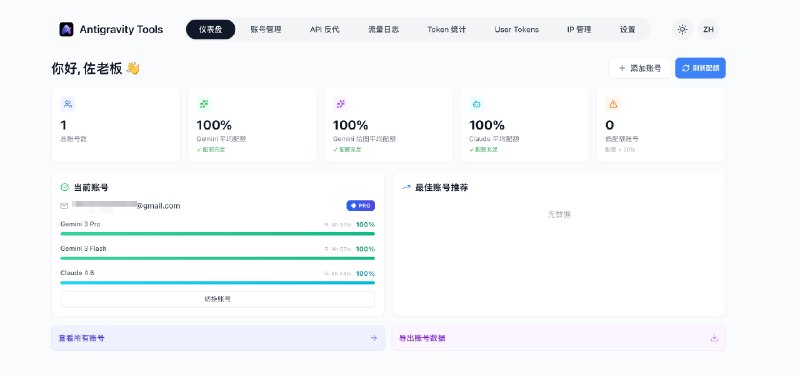800x376 pixels.
Task: Click the 切换账号 button
Action: [x=217, y=299]
